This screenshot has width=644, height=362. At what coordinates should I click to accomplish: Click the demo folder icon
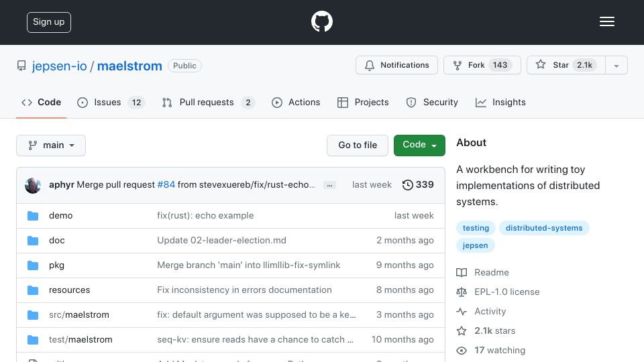pyautogui.click(x=33, y=216)
